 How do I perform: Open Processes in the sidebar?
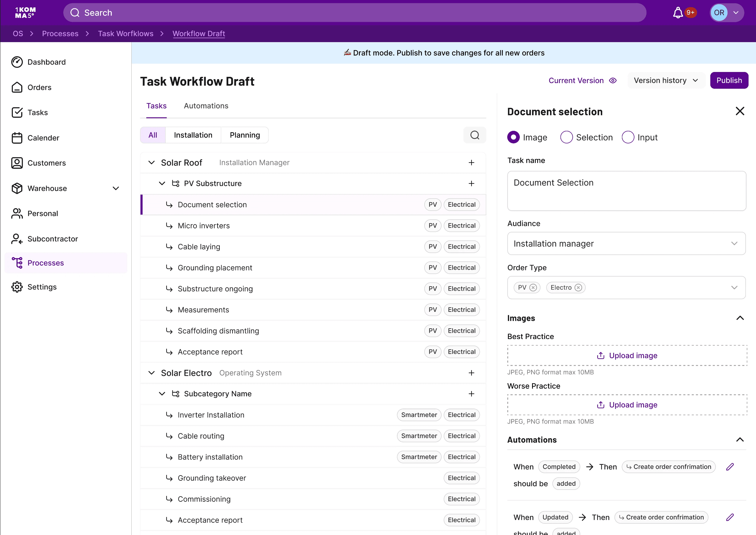click(x=46, y=263)
